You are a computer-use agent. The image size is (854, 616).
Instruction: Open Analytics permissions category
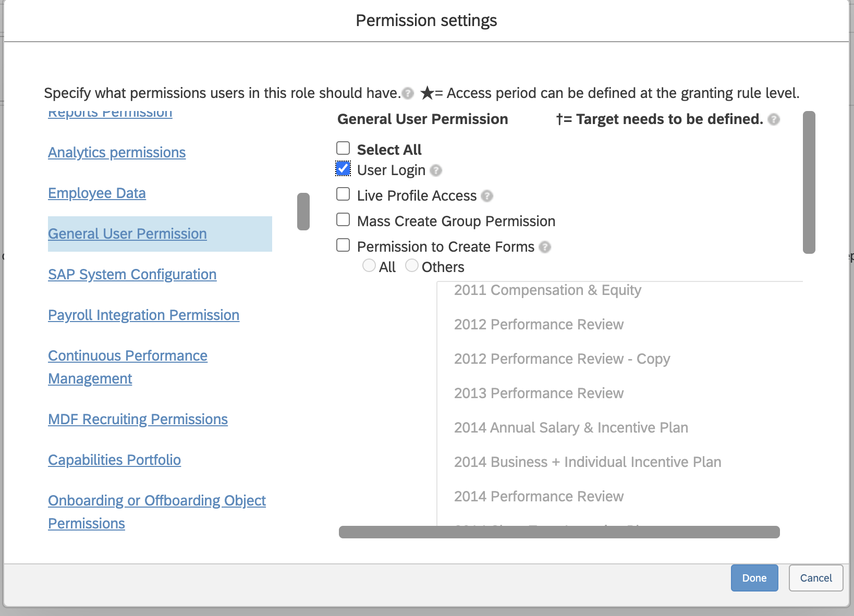[117, 153]
